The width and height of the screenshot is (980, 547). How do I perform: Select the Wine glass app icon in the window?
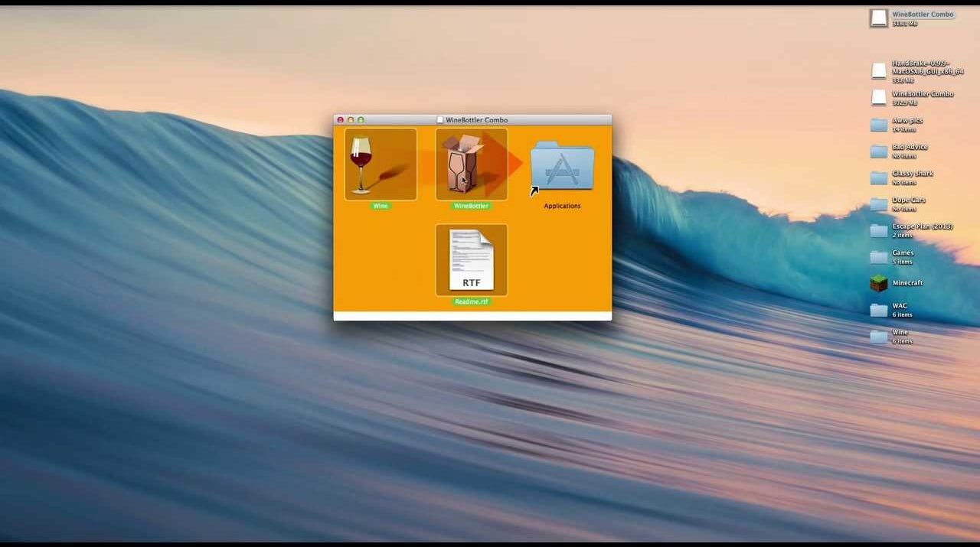pos(381,164)
